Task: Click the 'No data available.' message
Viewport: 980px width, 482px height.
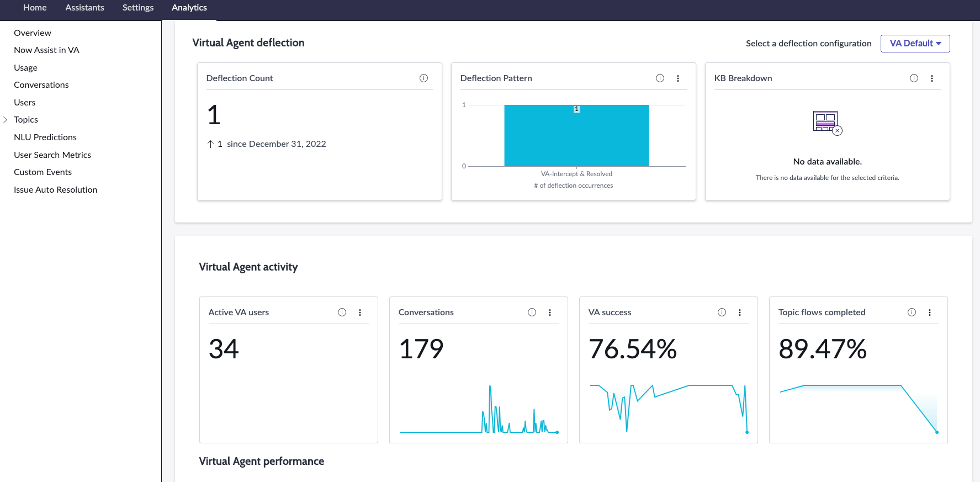Action: click(x=828, y=162)
